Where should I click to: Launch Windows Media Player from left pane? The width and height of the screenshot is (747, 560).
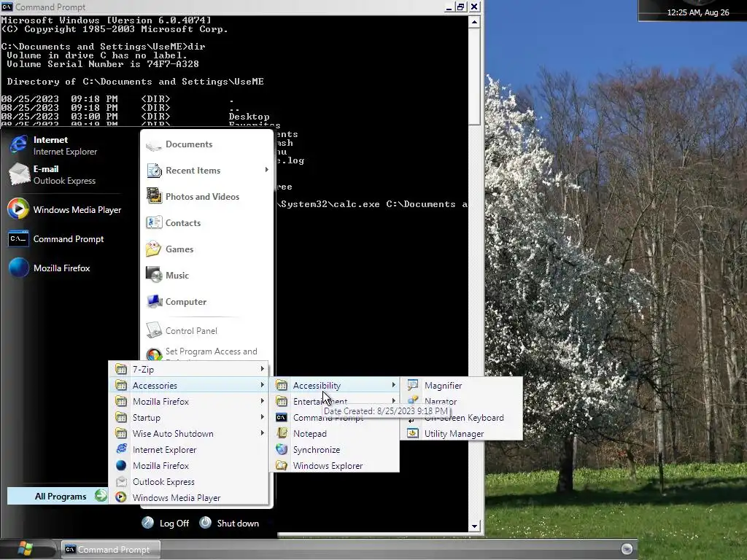pyautogui.click(x=18, y=209)
